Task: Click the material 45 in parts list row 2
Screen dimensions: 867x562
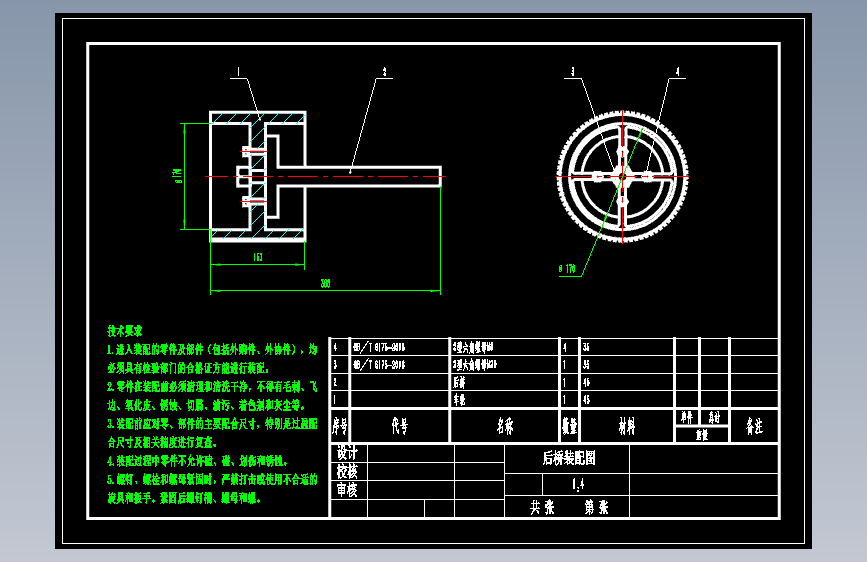Action: pyautogui.click(x=586, y=382)
